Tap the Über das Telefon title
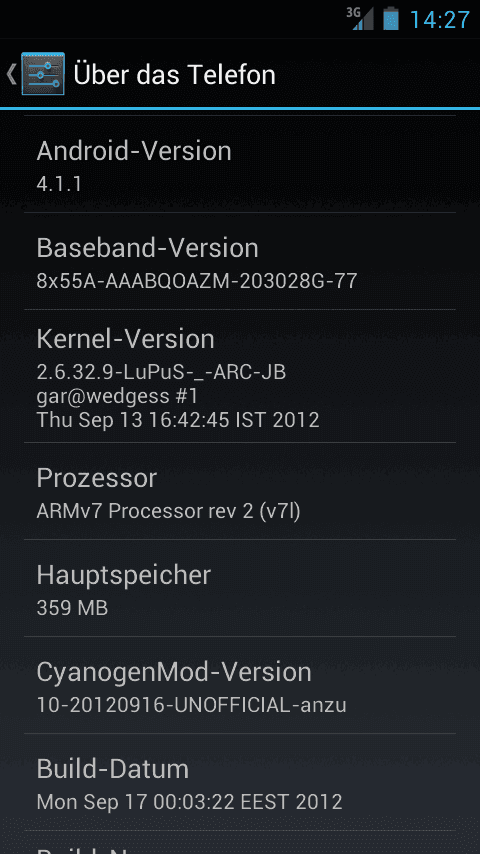The height and width of the screenshot is (854, 480). (x=174, y=75)
